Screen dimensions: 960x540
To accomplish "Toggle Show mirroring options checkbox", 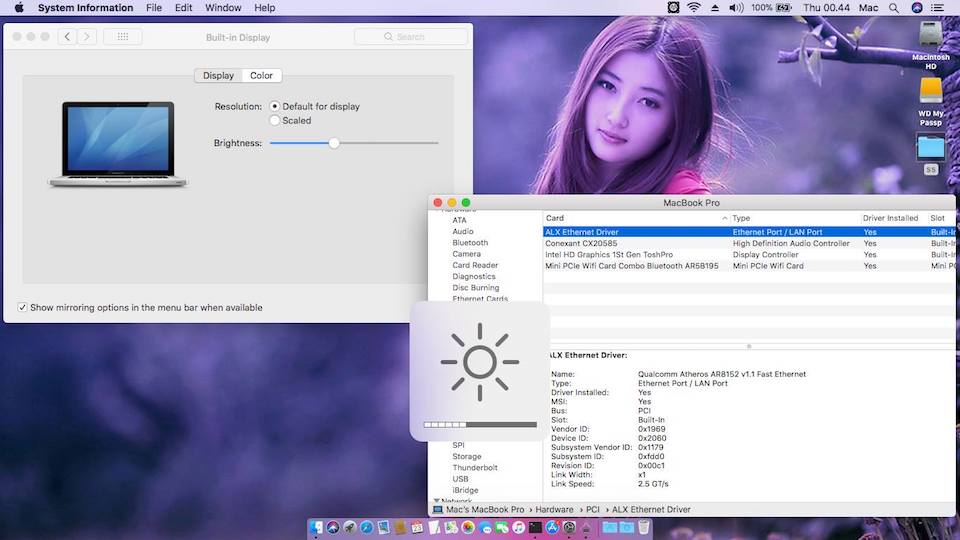I will click(22, 308).
